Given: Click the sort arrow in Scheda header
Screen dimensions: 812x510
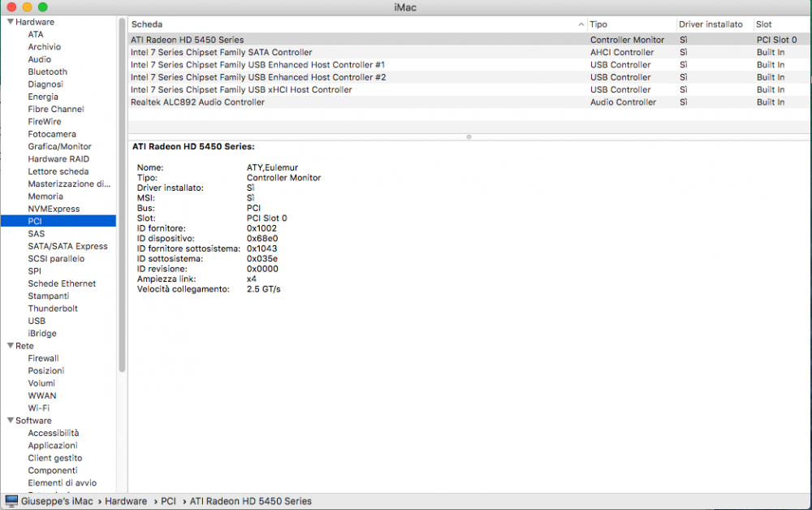Looking at the screenshot, I should [x=581, y=24].
